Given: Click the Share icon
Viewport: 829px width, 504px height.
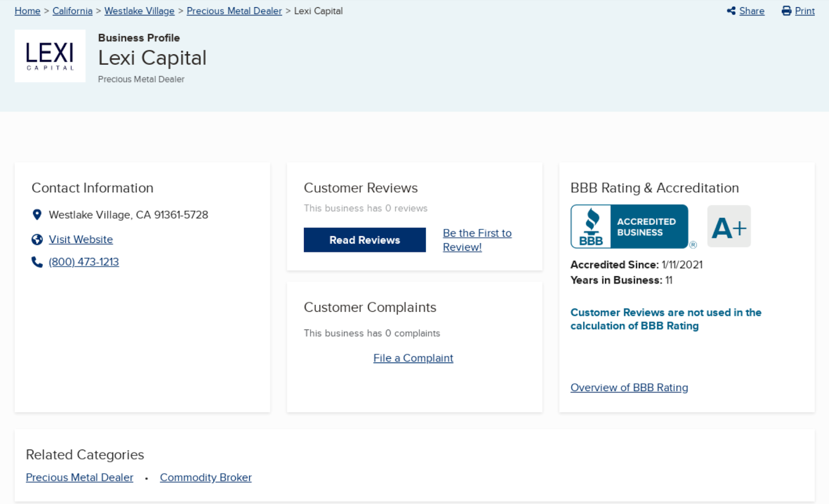Looking at the screenshot, I should (731, 11).
